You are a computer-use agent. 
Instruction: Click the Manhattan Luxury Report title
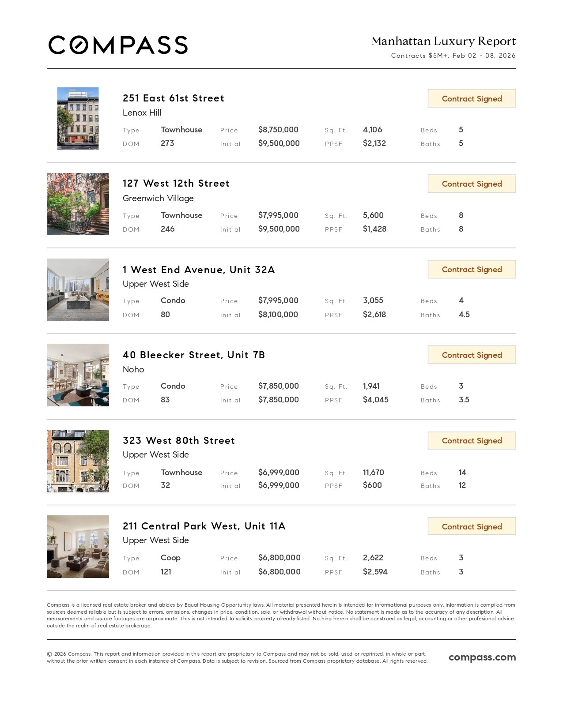443,41
